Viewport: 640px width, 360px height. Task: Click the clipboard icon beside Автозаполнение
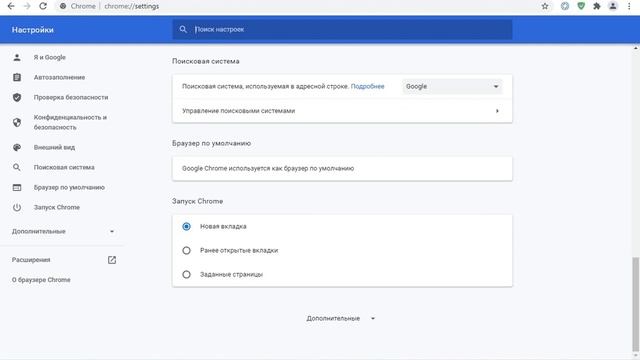click(x=17, y=77)
